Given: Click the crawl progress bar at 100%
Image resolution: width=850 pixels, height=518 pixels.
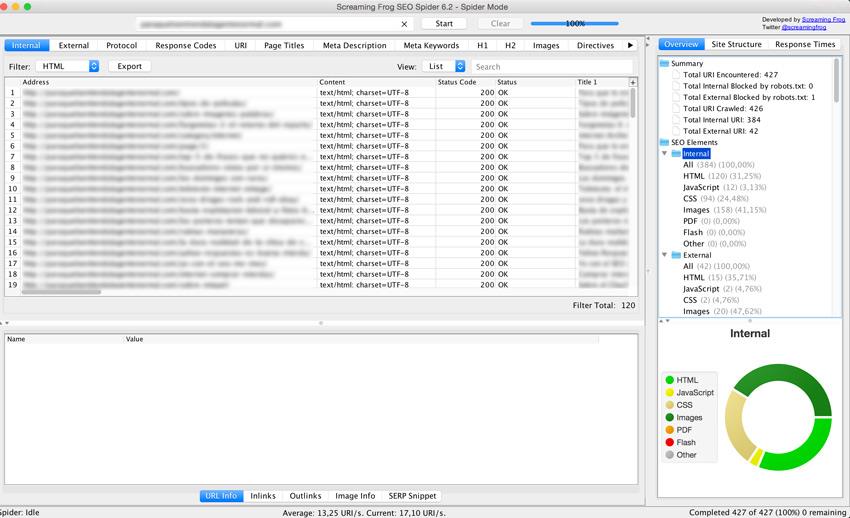Looking at the screenshot, I should [x=575, y=24].
